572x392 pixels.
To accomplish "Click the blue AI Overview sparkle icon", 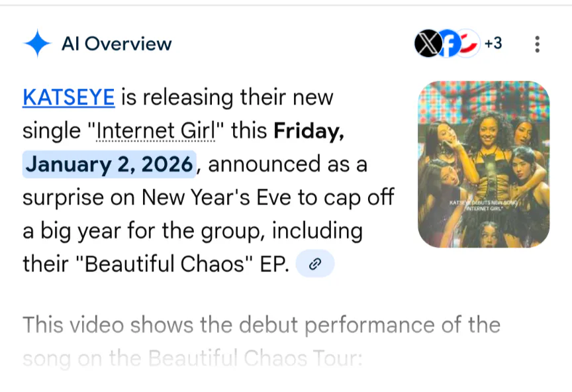I will [x=37, y=44].
